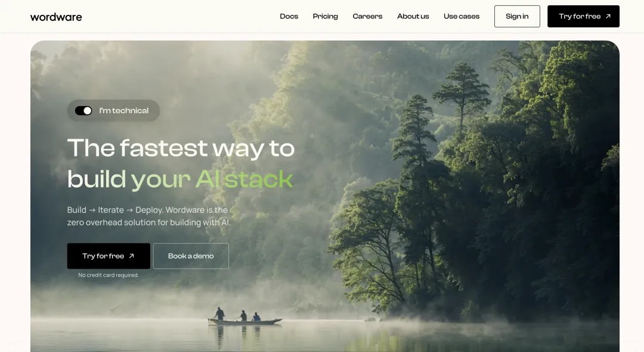This screenshot has width=644, height=352.
Task: Go to Pricing
Action: (326, 17)
